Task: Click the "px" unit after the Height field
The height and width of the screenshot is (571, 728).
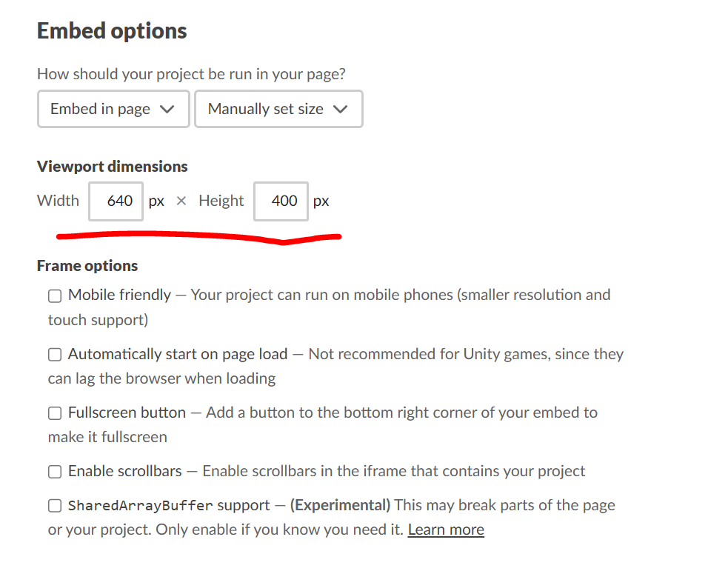Action: (321, 201)
